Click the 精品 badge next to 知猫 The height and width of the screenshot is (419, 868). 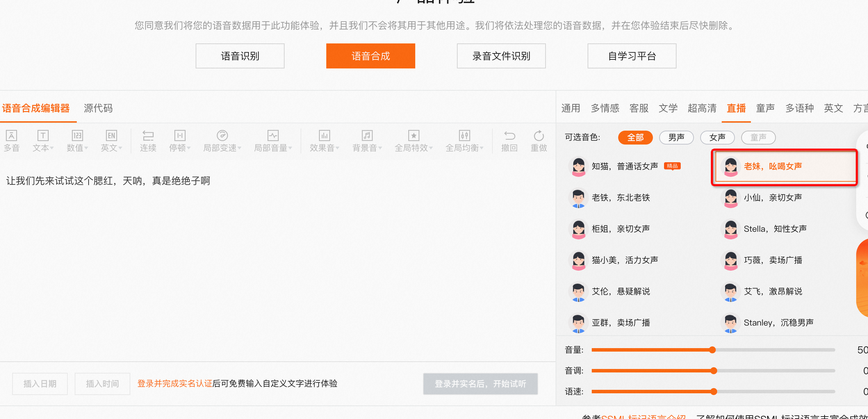pyautogui.click(x=672, y=166)
